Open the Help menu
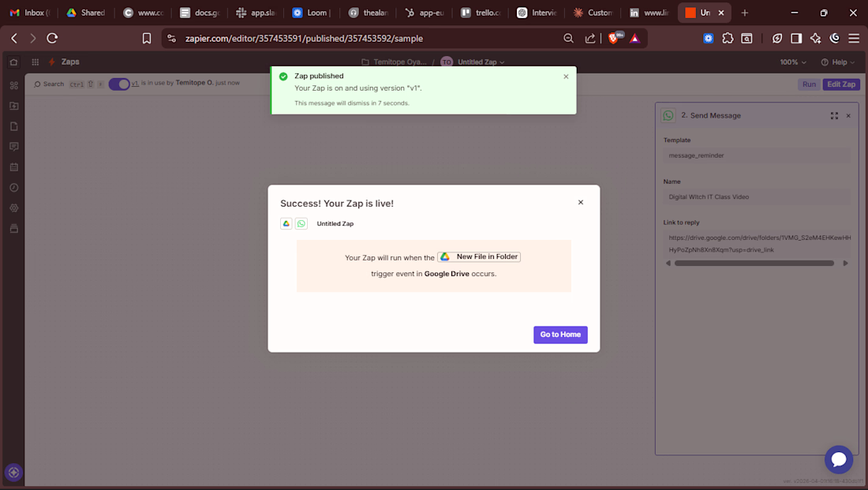Viewport: 868px width, 490px height. tap(838, 62)
